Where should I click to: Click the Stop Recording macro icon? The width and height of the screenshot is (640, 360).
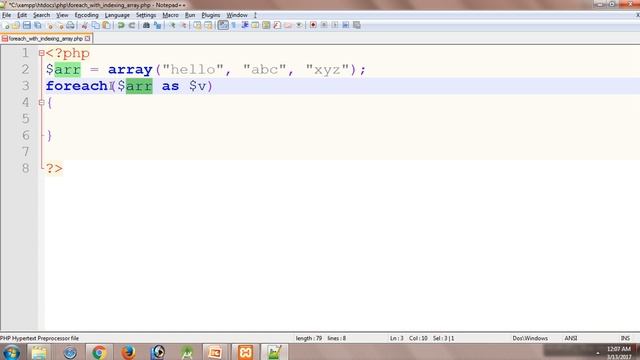pos(324,25)
